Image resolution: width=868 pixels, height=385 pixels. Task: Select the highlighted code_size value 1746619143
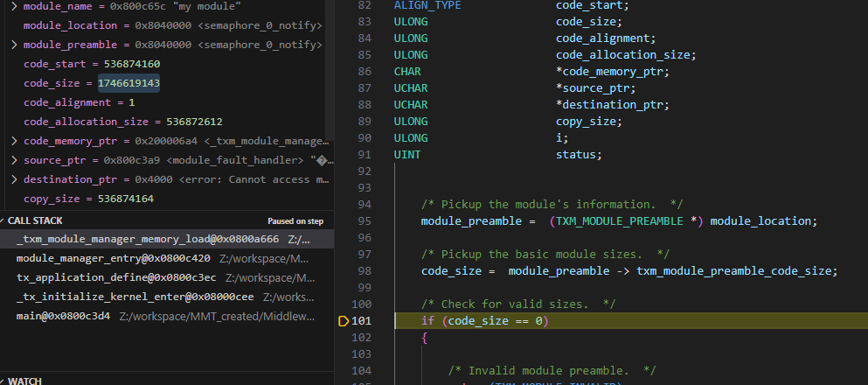coord(128,83)
